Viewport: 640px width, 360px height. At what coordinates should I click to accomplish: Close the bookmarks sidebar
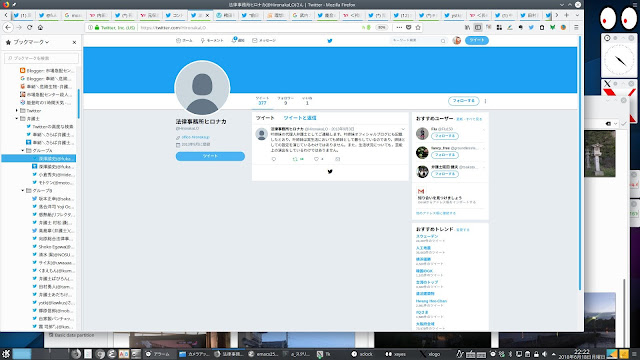click(x=74, y=42)
